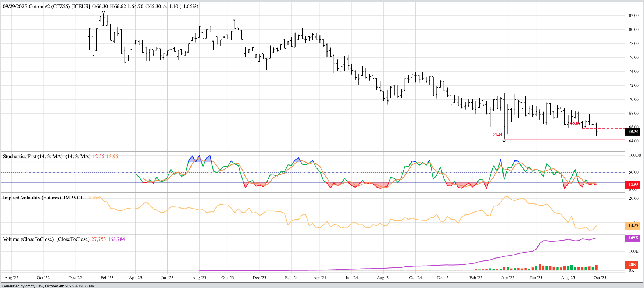Image resolution: width=644 pixels, height=288 pixels.
Task: Click the orange 14.37 implied volatility tag
Action: point(633,225)
